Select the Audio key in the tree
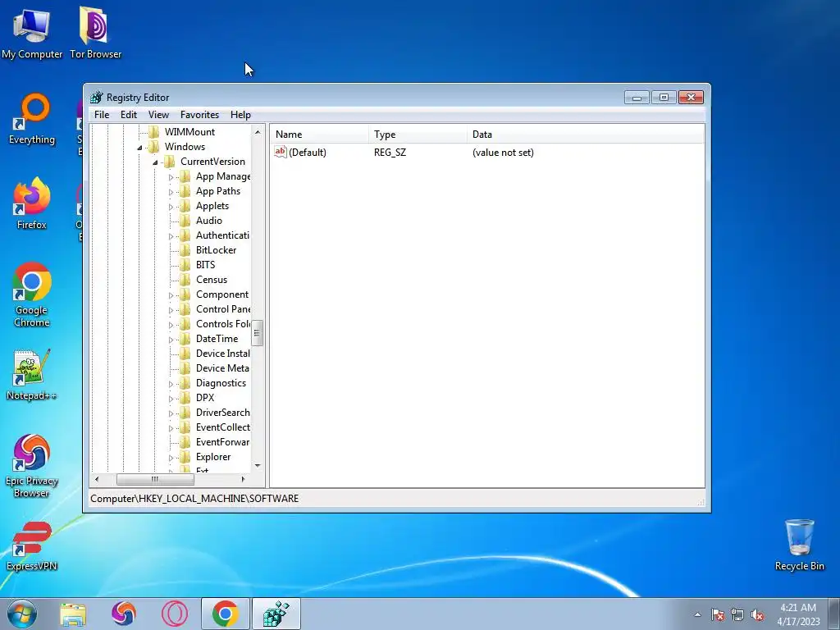Viewport: 840px width, 630px height. [209, 221]
